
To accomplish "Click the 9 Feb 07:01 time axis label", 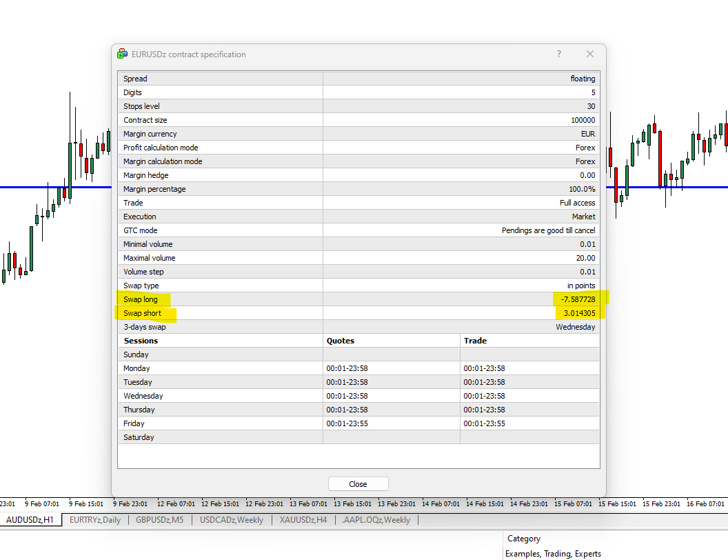I will [42, 504].
